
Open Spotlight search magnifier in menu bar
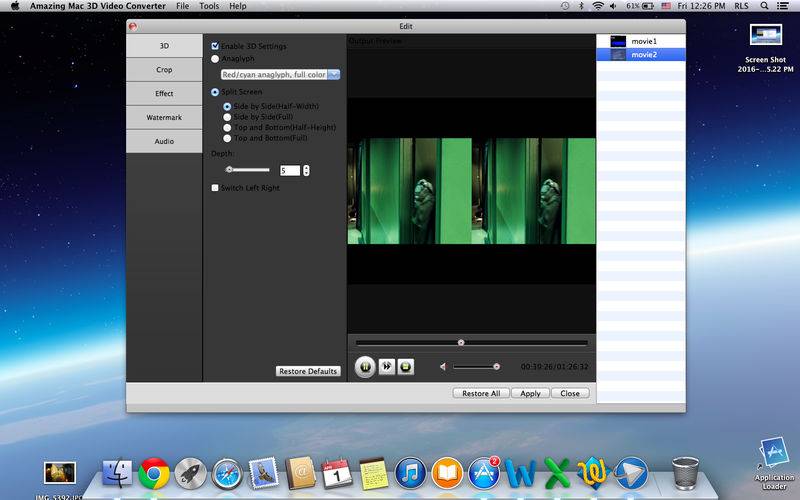point(764,6)
